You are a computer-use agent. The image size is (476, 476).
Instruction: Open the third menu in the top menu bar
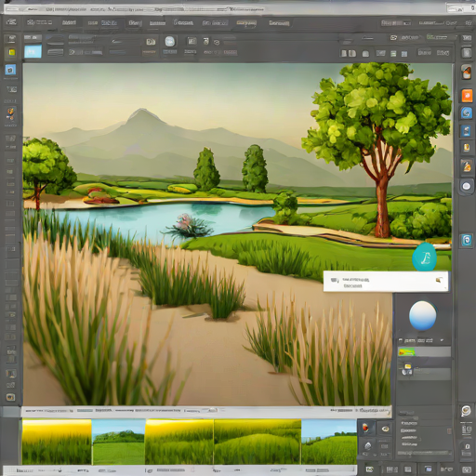[69, 22]
